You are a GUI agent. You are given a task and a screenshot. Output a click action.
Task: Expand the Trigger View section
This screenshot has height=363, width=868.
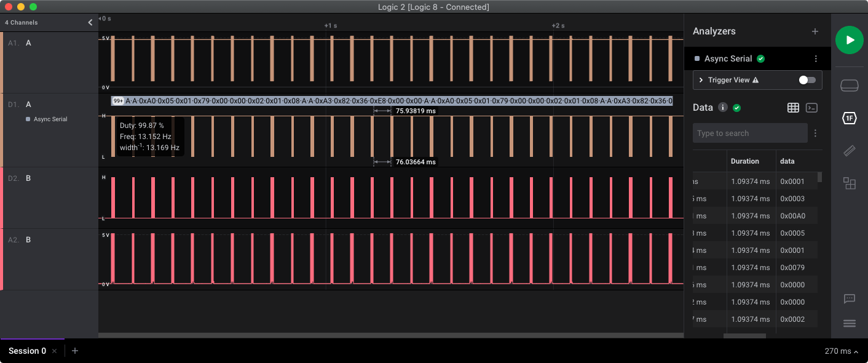click(x=701, y=80)
